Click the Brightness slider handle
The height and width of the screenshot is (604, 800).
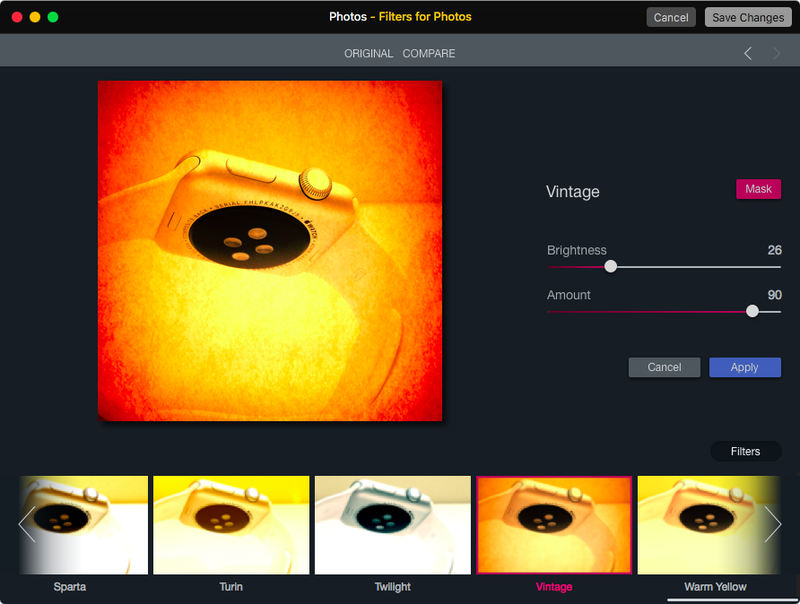click(x=611, y=266)
